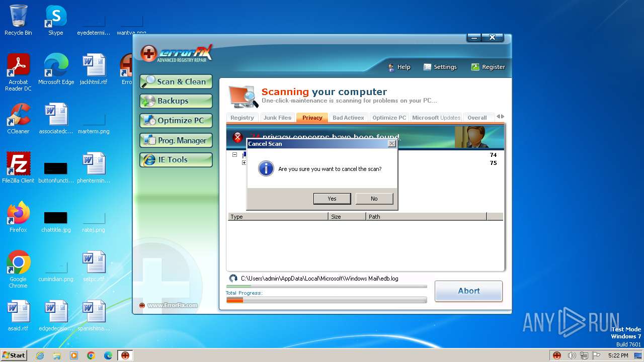Viewport: 644px width, 362px height.
Task: Select cumindian.png desktop file
Action: tap(56, 271)
